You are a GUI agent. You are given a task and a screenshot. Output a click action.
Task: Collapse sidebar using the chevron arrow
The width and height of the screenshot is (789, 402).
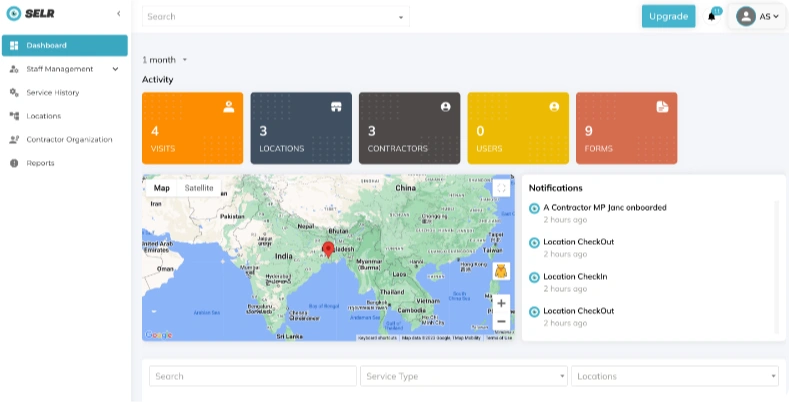(x=118, y=13)
